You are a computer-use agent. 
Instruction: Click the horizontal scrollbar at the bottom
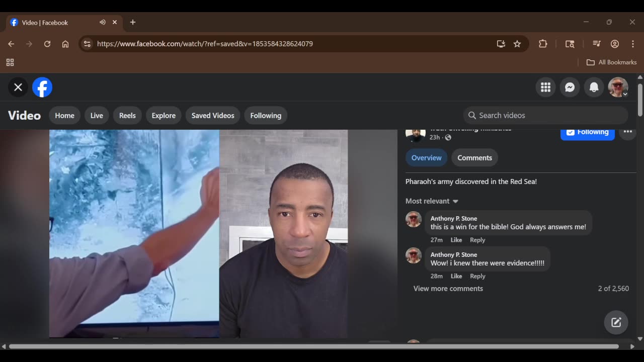pyautogui.click(x=314, y=346)
